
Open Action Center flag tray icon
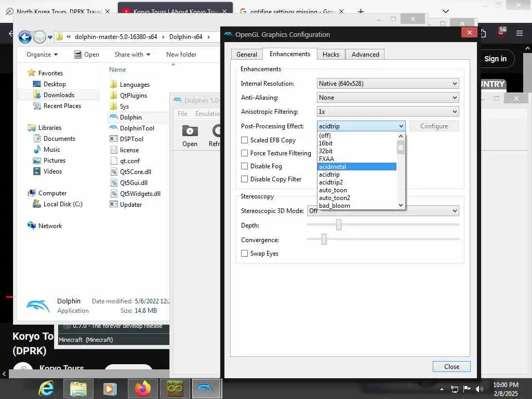(x=467, y=389)
